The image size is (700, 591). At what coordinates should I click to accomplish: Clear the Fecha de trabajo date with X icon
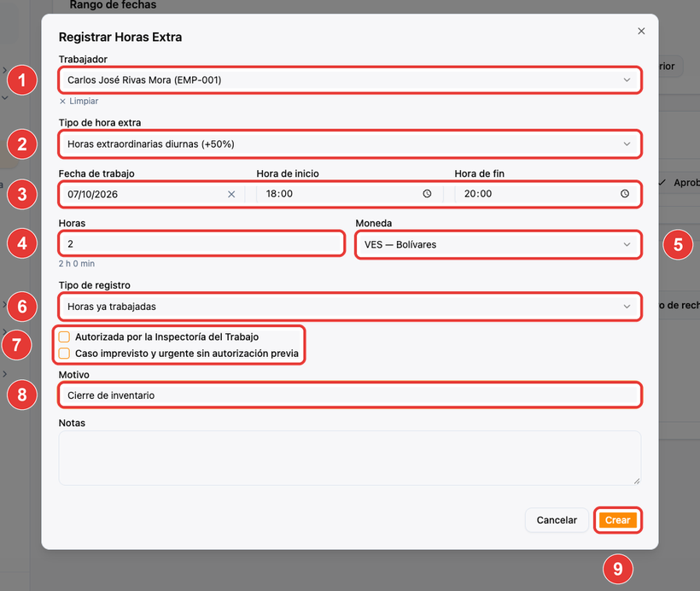pos(231,195)
